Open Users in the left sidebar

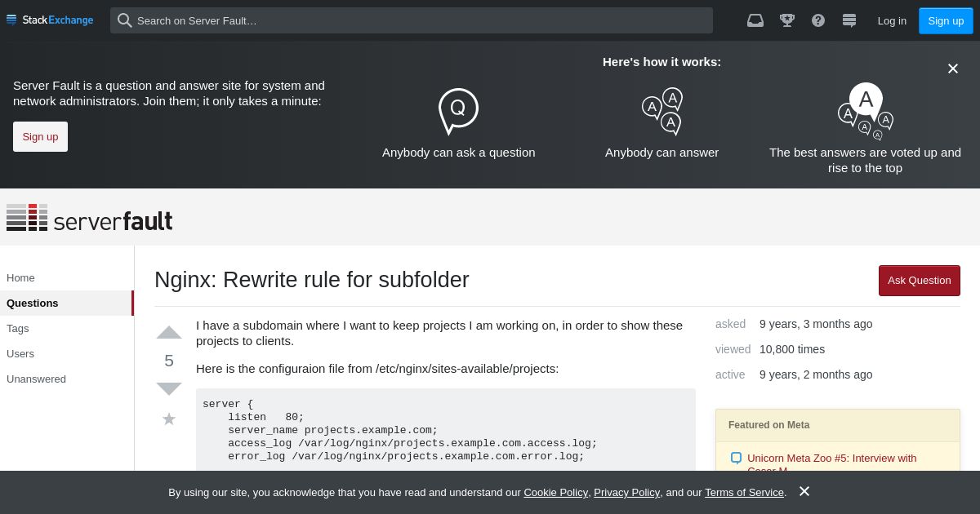pos(67,353)
